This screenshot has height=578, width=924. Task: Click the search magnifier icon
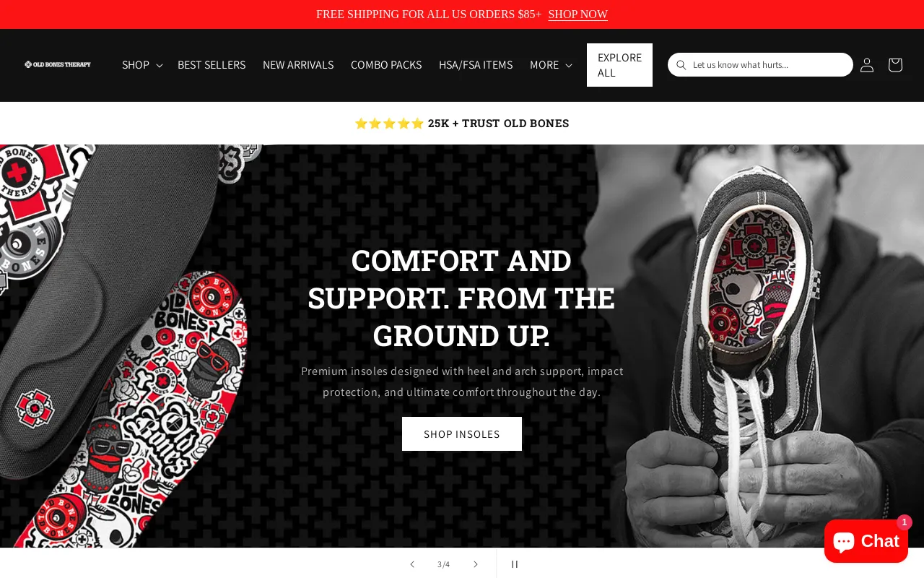pos(681,65)
